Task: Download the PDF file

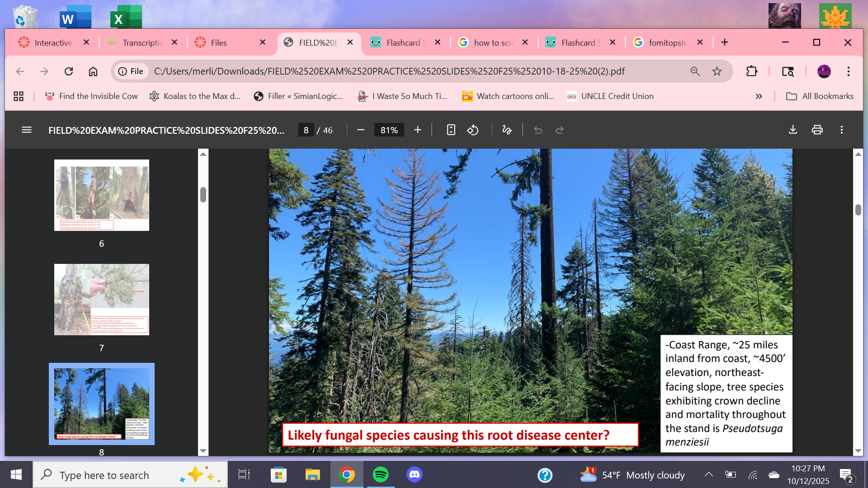Action: tap(793, 130)
